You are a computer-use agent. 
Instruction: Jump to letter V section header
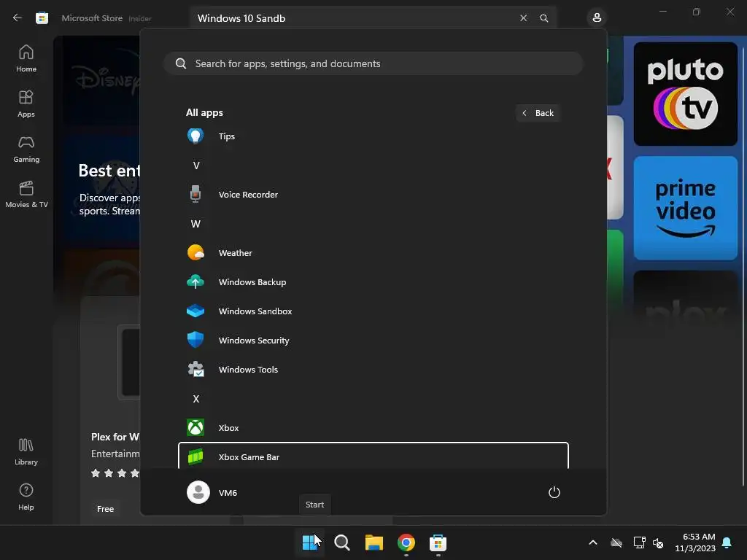pos(196,166)
